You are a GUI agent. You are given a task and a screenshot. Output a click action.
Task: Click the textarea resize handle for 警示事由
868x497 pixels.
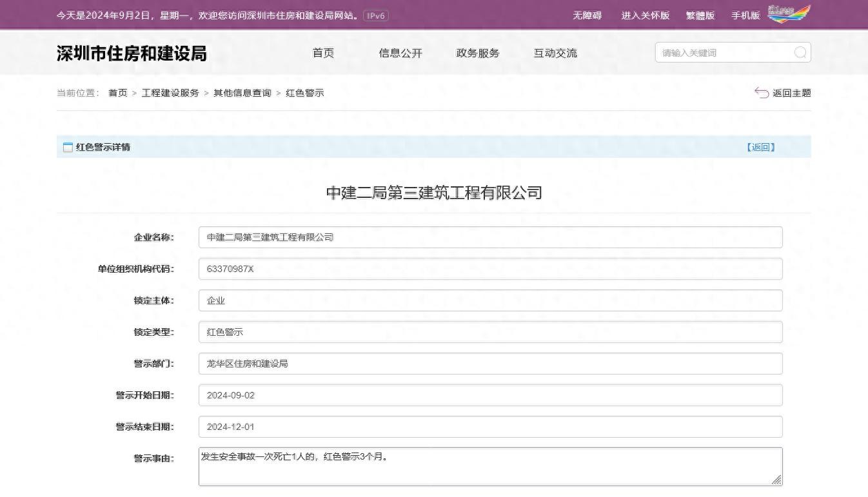coord(776,479)
